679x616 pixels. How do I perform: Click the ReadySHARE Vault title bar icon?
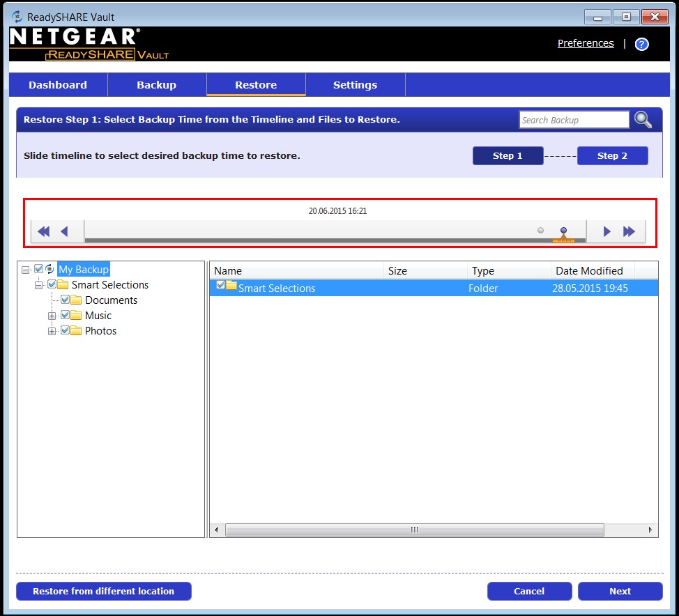[17, 17]
